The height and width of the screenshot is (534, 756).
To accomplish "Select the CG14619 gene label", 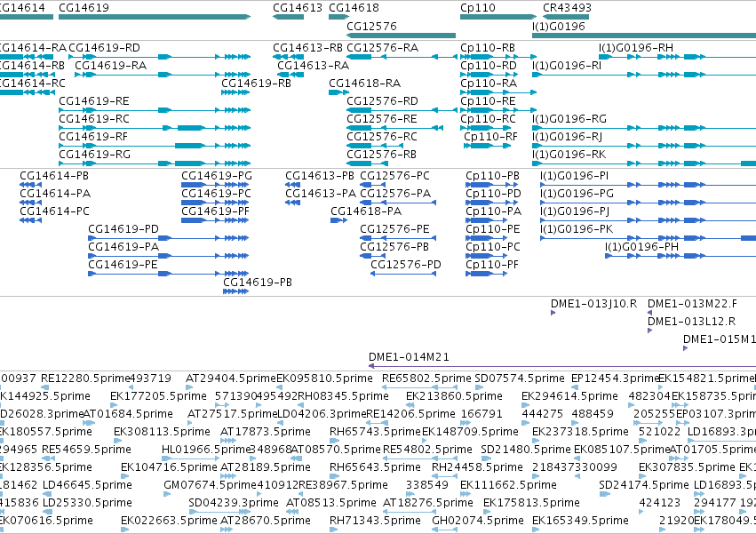I will pyautogui.click(x=84, y=8).
